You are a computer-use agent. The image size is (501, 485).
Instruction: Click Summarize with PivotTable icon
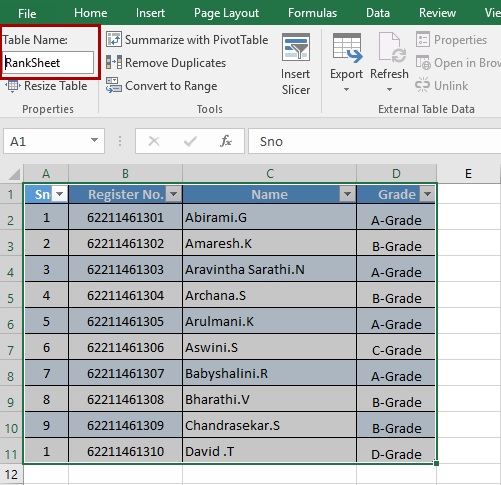[114, 39]
